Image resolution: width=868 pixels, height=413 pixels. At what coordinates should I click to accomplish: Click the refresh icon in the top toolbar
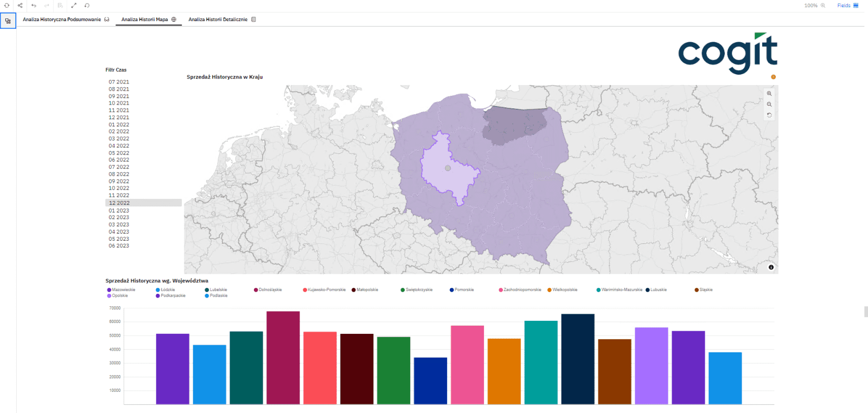pos(7,5)
